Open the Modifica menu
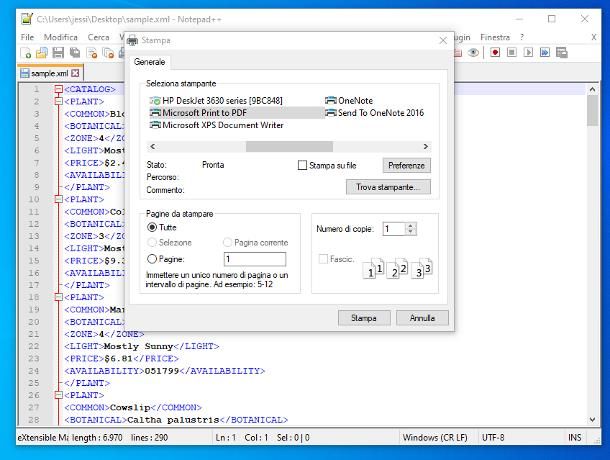The width and height of the screenshot is (610, 460). (x=61, y=37)
